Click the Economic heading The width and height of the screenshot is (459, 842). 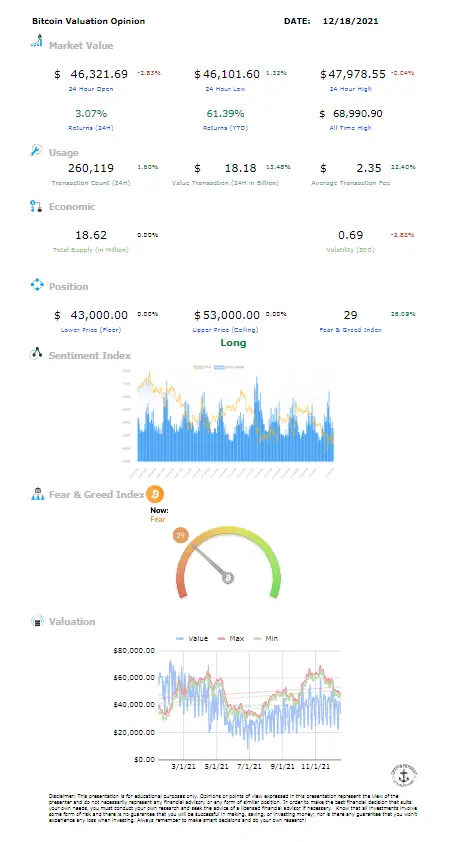click(71, 207)
